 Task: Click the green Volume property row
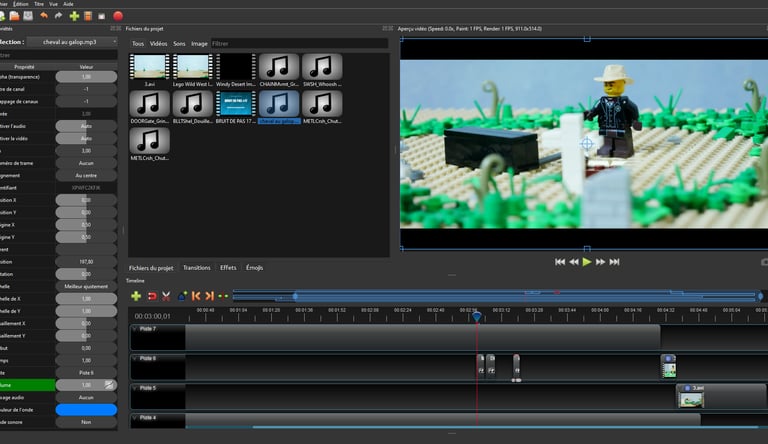point(27,385)
